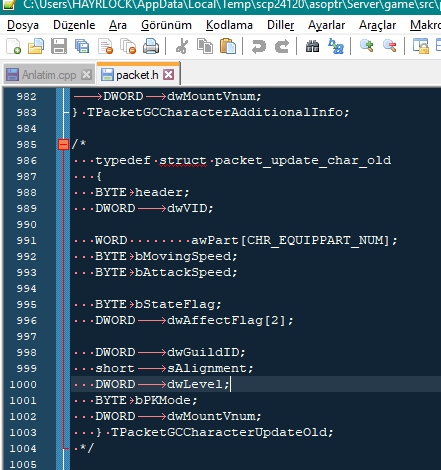Click the save-state icon on packet.h tab
Viewport: 441px width, 470px height.
coord(107,74)
